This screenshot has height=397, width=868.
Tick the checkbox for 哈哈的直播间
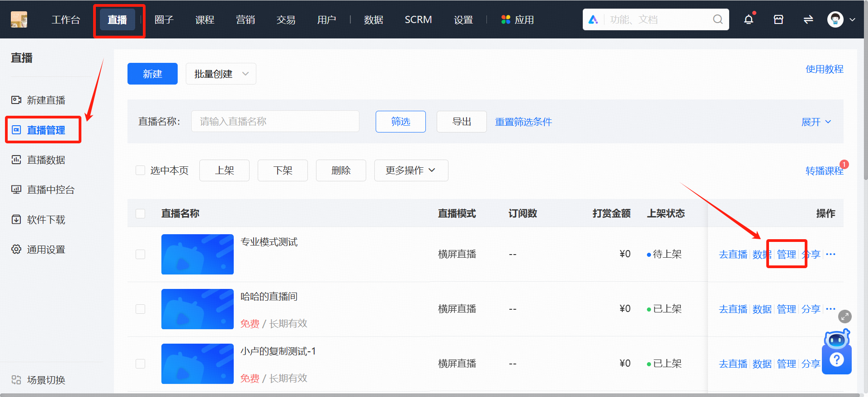[141, 309]
